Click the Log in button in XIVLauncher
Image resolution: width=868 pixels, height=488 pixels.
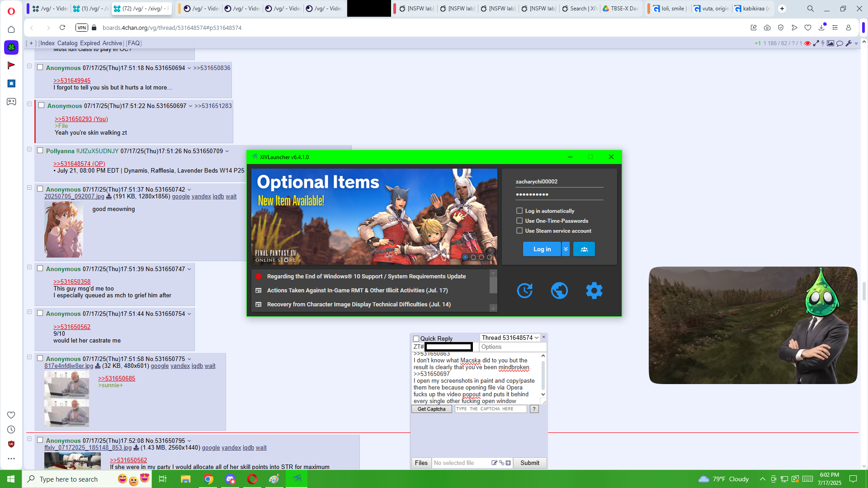[542, 249]
